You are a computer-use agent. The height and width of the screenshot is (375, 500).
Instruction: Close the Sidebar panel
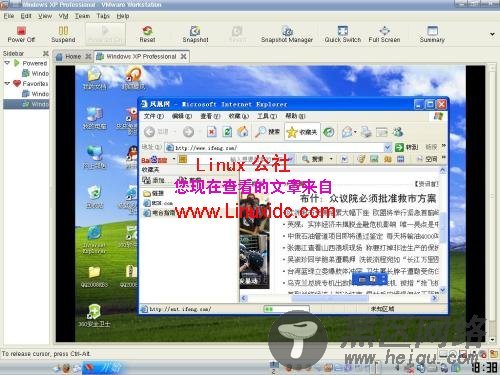point(46,53)
